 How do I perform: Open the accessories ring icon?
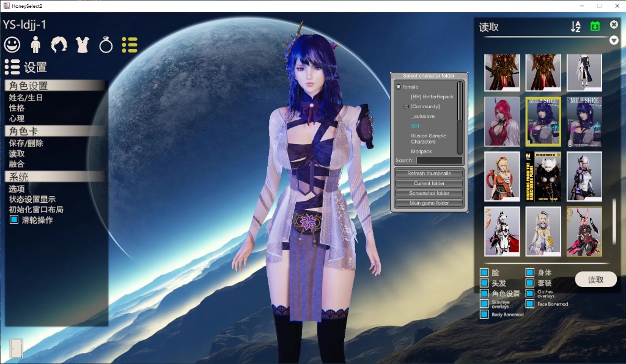106,45
